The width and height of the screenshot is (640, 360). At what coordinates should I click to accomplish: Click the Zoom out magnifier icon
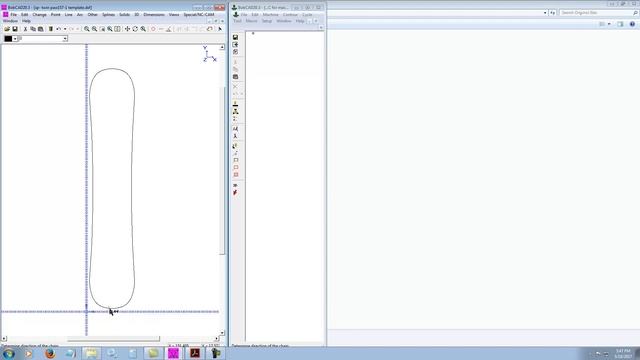[94, 29]
